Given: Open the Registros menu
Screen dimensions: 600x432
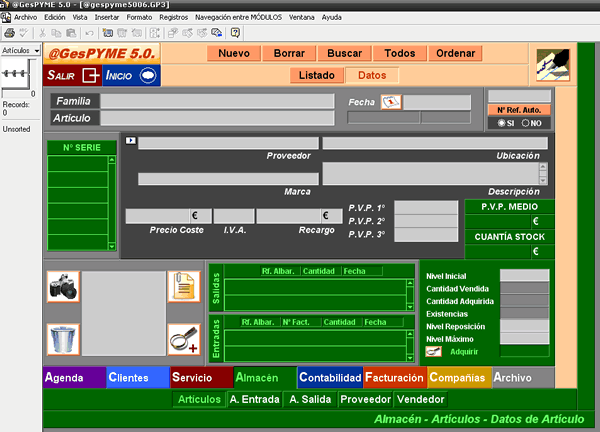Looking at the screenshot, I should pyautogui.click(x=174, y=18).
